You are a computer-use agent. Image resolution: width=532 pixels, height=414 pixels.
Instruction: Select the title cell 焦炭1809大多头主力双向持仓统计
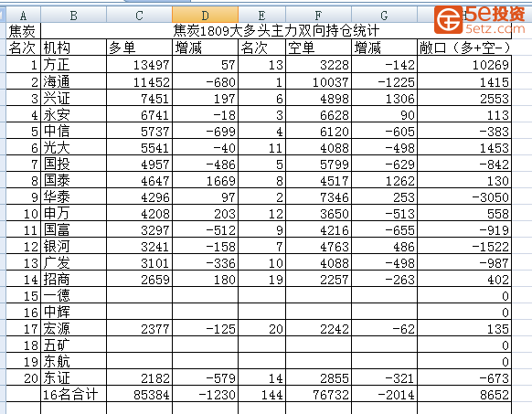(x=276, y=31)
